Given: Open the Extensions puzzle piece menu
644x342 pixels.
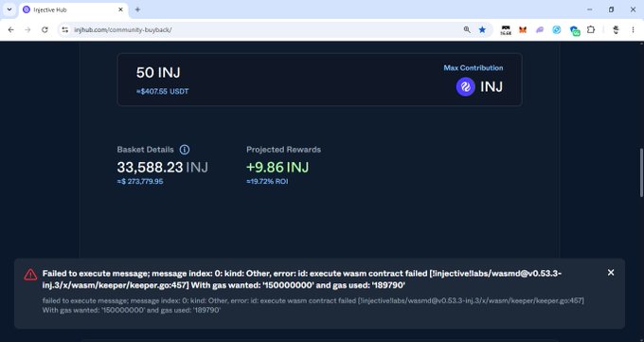Looking at the screenshot, I should (x=591, y=29).
